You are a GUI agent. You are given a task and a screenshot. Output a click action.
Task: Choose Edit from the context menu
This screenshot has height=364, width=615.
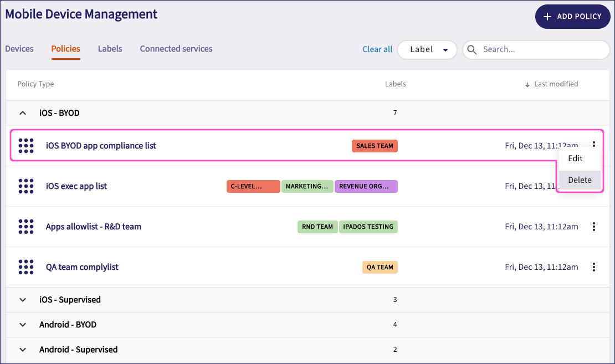pos(575,158)
